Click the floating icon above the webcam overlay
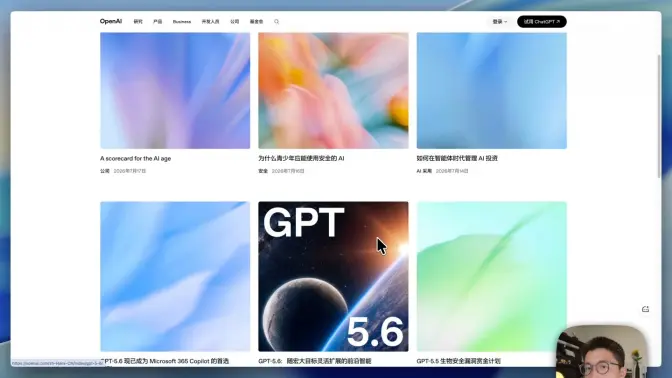The width and height of the screenshot is (672, 378). coord(645,309)
